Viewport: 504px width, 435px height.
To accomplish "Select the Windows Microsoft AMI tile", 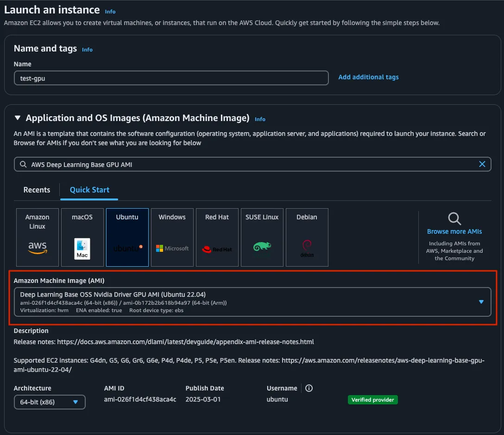I will pyautogui.click(x=172, y=237).
